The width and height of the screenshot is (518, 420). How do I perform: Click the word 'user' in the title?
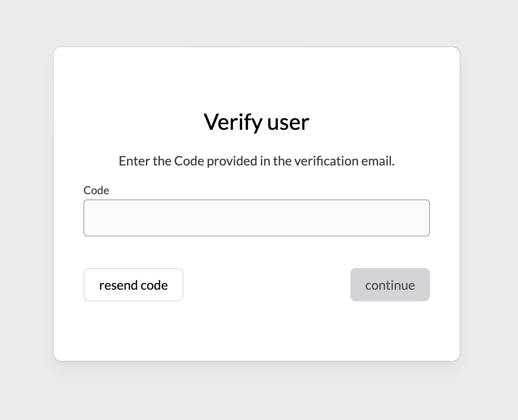[288, 122]
